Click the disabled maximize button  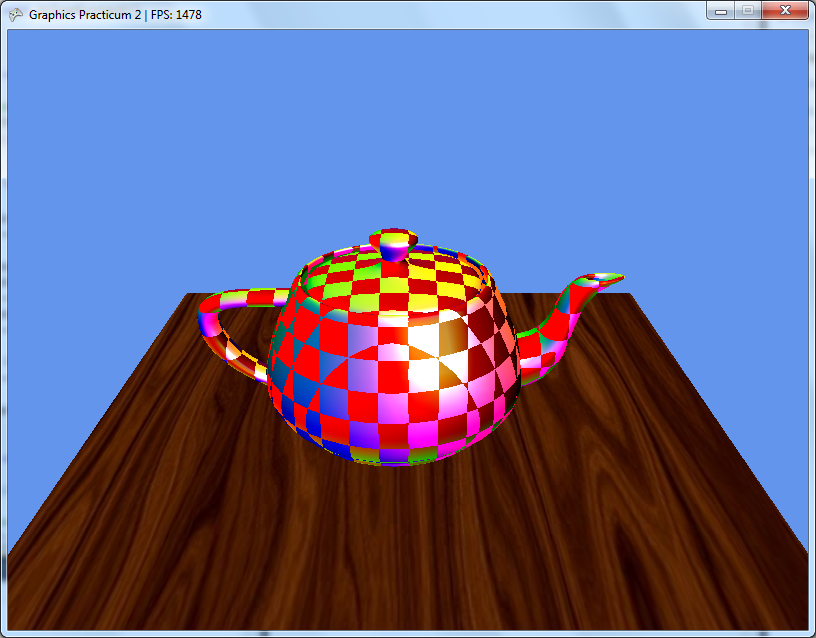pos(748,10)
